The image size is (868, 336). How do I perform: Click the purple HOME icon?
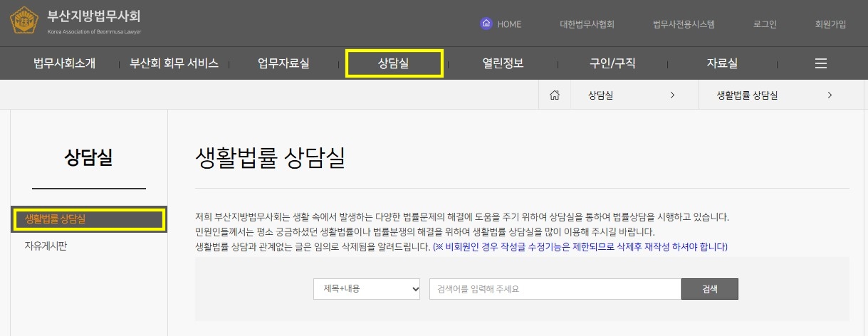[486, 23]
